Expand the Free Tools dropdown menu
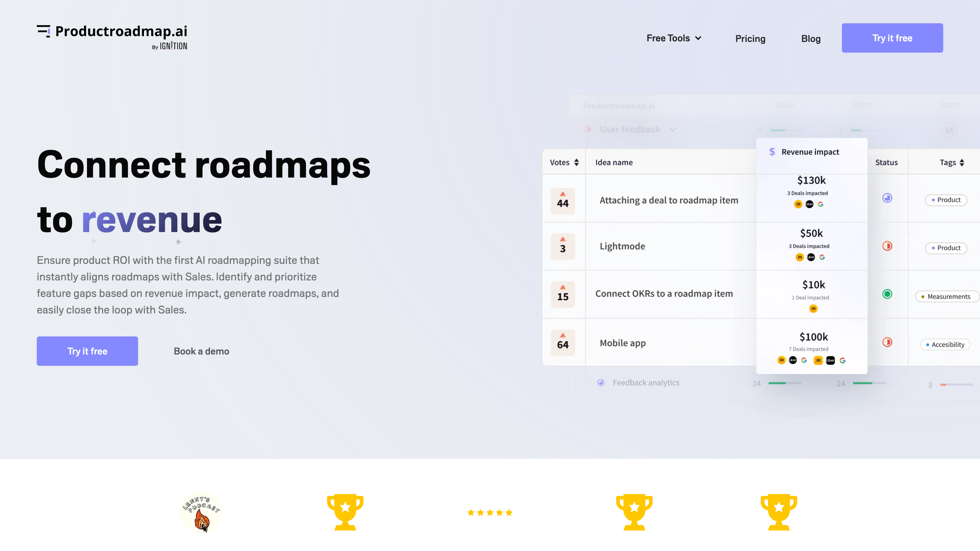This screenshot has height=551, width=980. [673, 38]
